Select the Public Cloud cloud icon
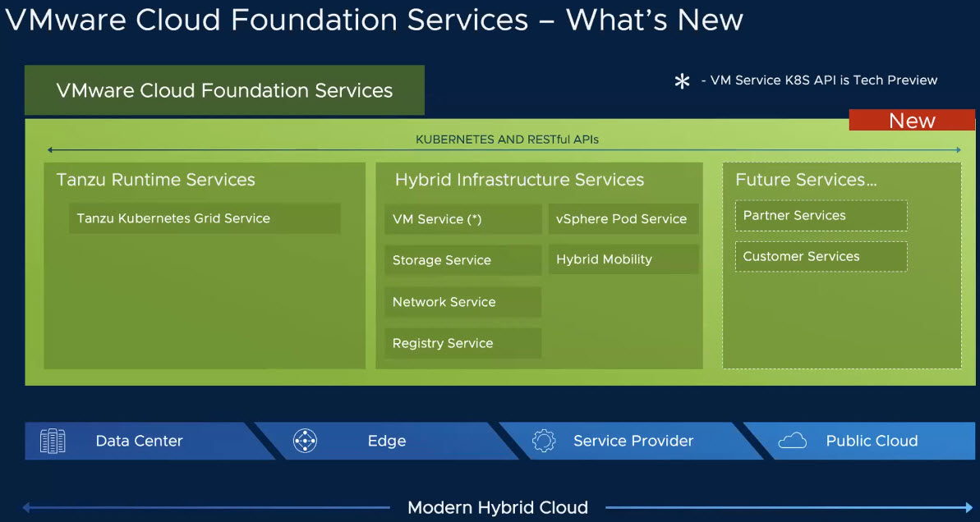This screenshot has width=980, height=522. (793, 441)
